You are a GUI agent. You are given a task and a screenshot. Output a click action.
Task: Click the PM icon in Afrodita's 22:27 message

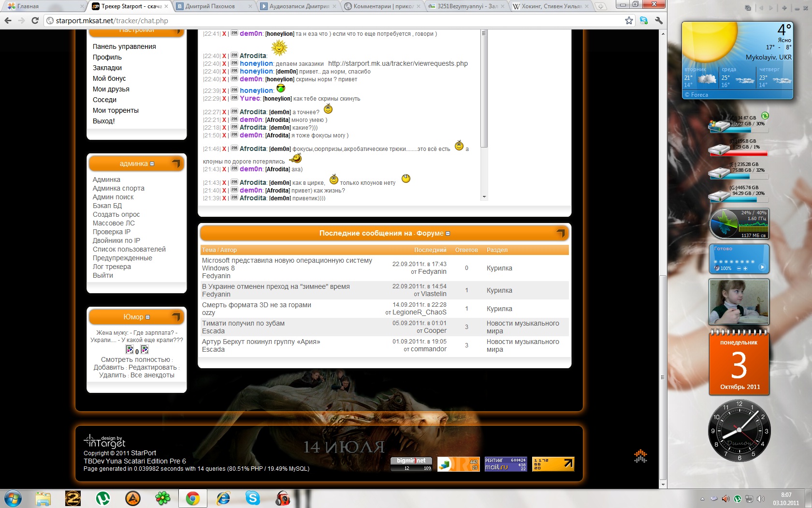click(x=234, y=112)
